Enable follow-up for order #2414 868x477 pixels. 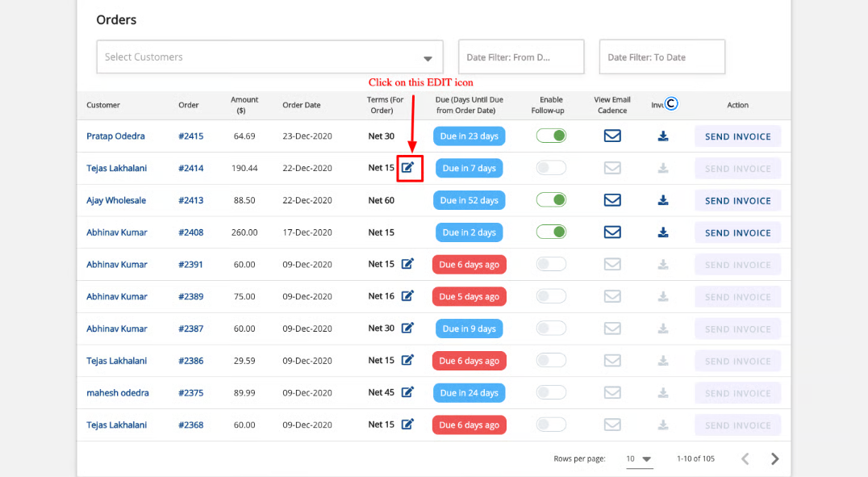point(552,168)
